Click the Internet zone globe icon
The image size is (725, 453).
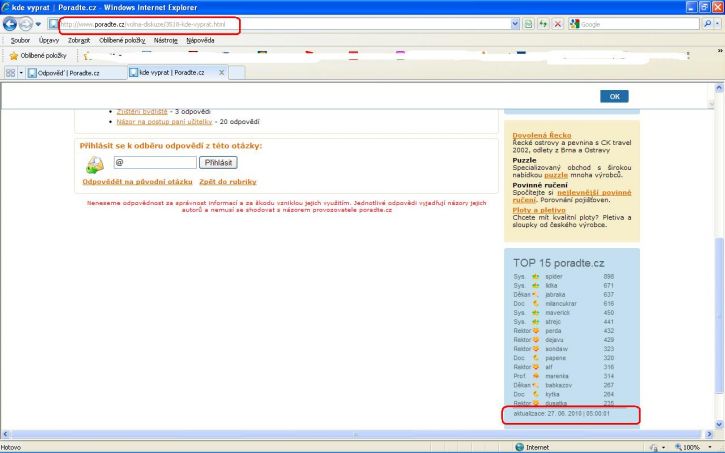tap(519, 447)
